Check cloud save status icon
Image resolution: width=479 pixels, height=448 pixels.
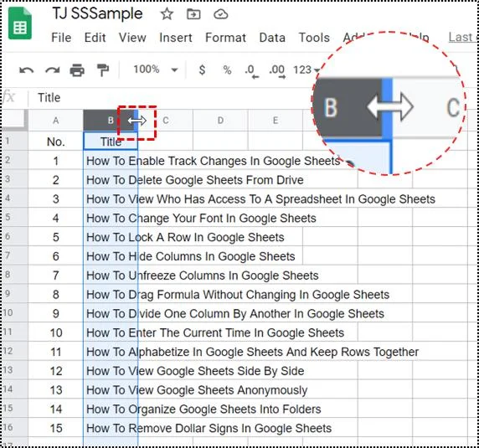coord(220,14)
